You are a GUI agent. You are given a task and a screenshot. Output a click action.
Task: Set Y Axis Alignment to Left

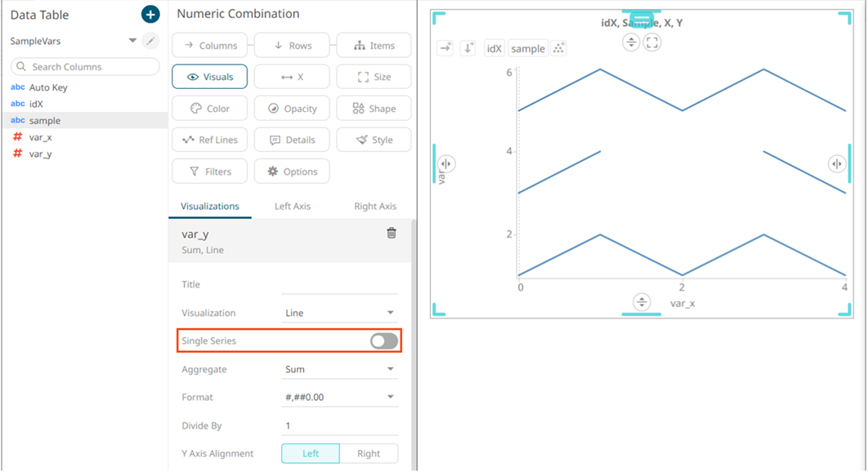click(311, 453)
